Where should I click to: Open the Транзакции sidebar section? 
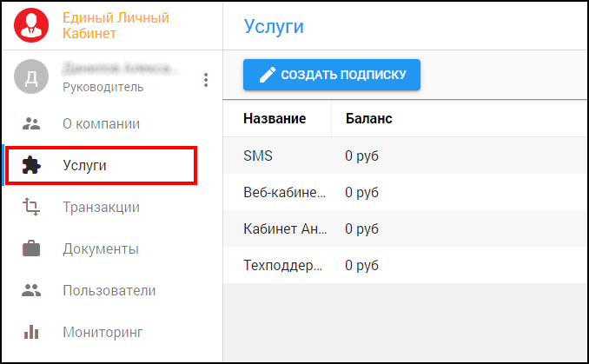(101, 207)
